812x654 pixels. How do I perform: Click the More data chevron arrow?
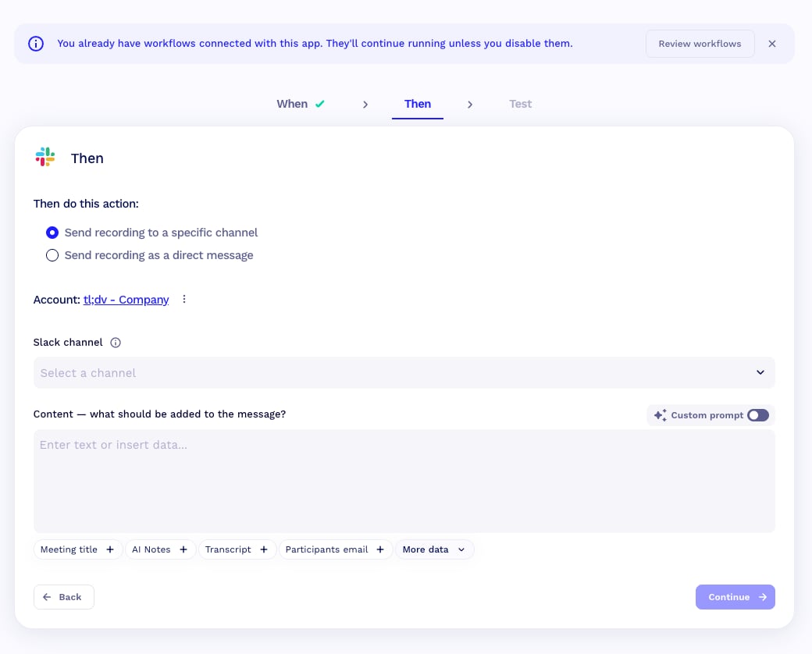click(x=461, y=550)
